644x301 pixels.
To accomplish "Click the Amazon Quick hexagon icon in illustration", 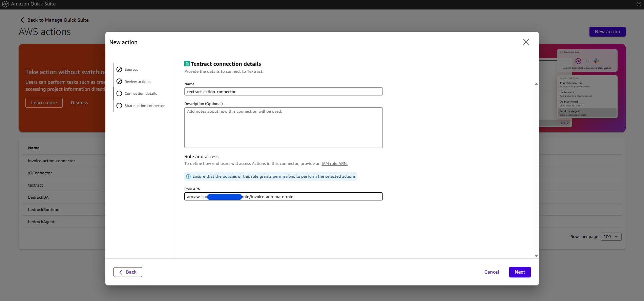I will 578,61.
